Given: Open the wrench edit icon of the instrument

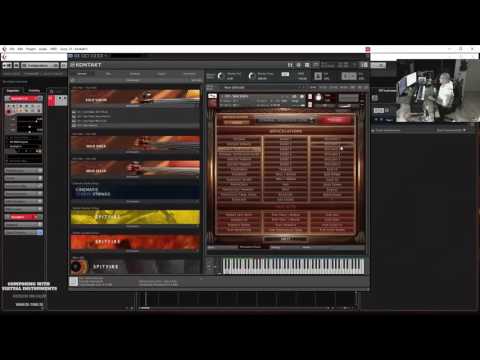Looking at the screenshot, I should 212,96.
